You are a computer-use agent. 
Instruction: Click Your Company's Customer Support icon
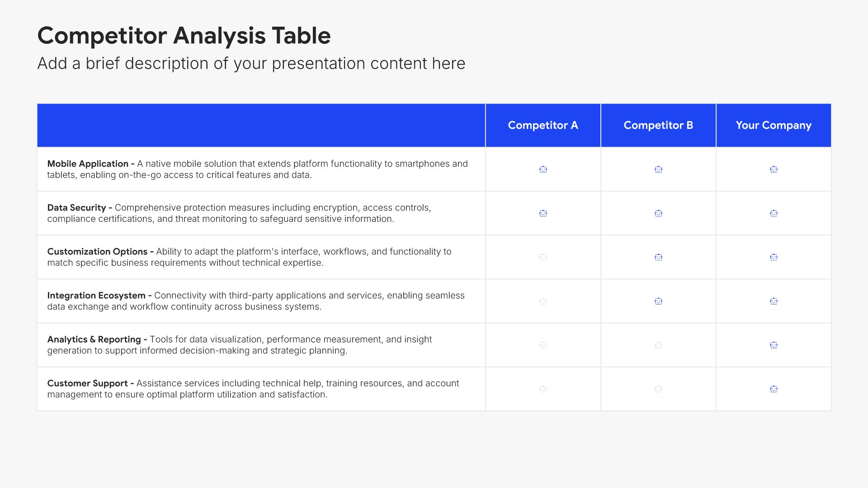(x=774, y=389)
